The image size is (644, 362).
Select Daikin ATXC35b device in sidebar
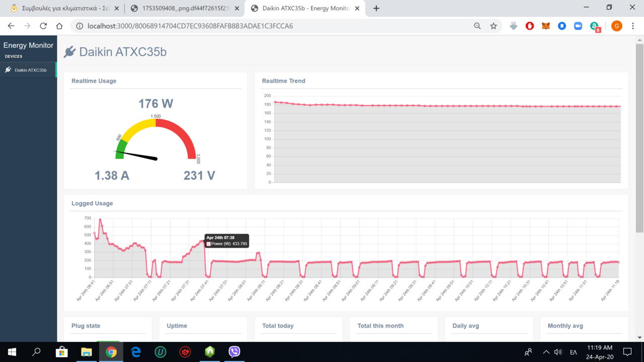[28, 70]
